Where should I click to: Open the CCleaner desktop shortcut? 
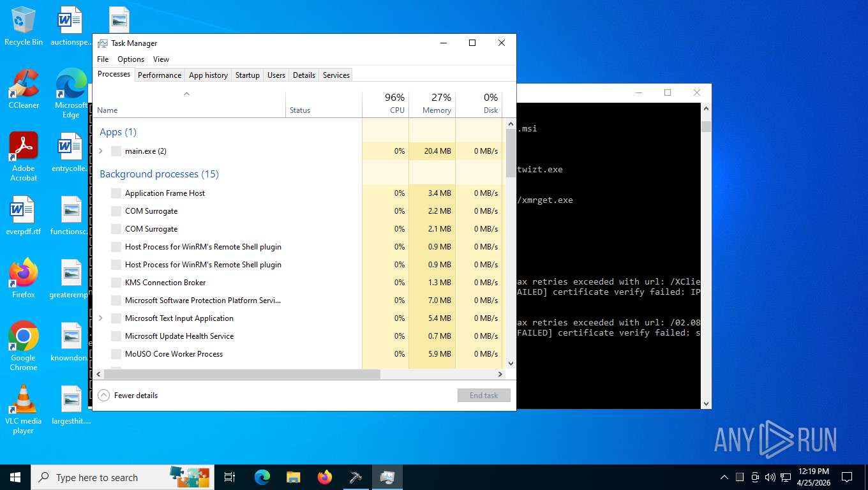[x=24, y=89]
